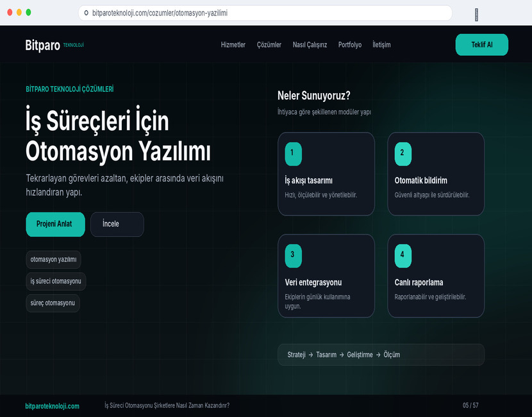Click the Neler Sunuyoruz? heading
Image resolution: width=532 pixels, height=417 pixels.
(313, 96)
